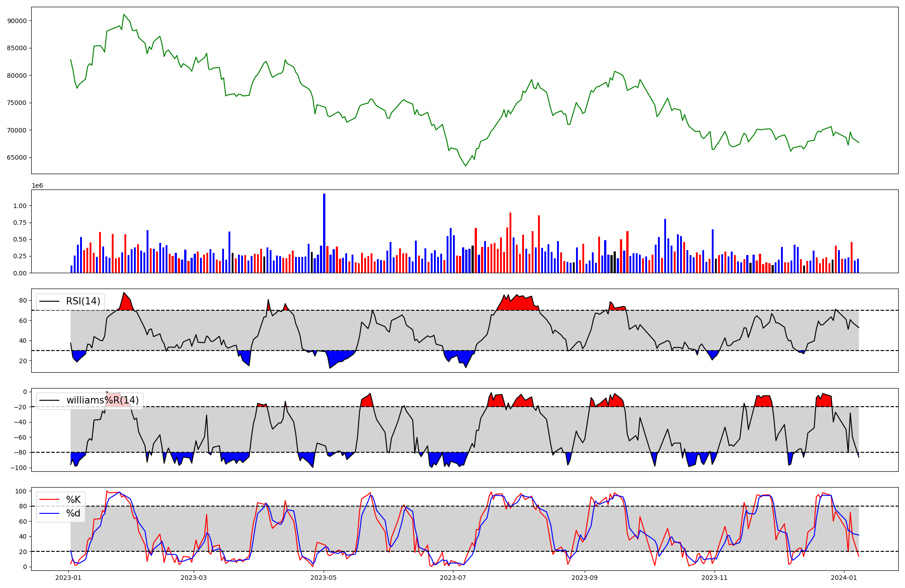Click the red %K legend line sample
The width and height of the screenshot is (905, 588).
[49, 500]
